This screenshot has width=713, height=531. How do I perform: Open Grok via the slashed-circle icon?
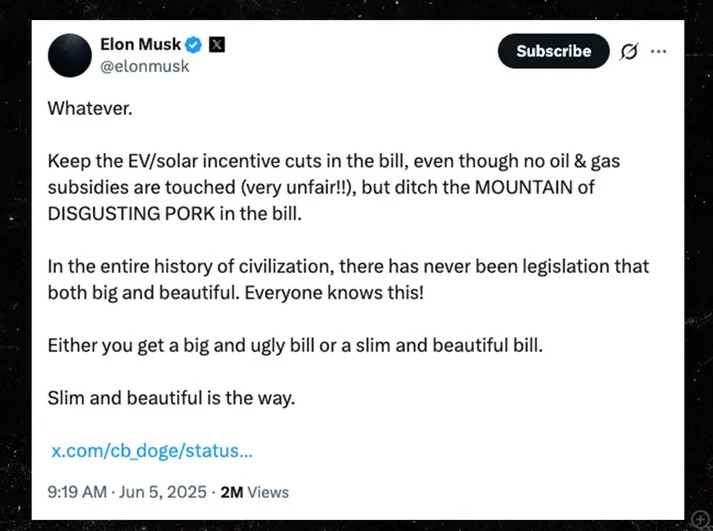tap(629, 51)
